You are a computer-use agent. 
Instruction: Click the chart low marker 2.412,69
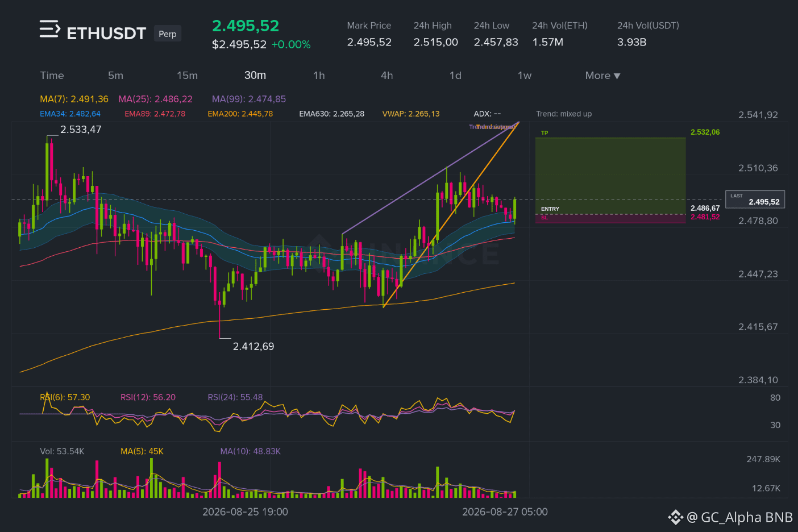253,346
